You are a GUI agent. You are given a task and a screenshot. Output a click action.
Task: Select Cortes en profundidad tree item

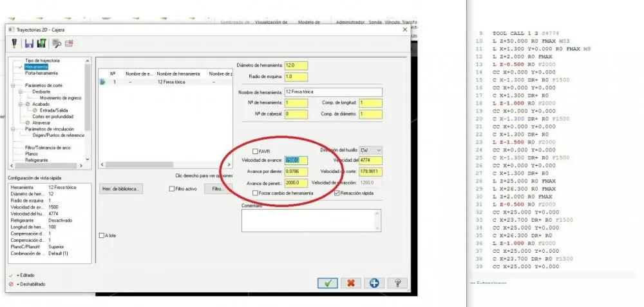coord(53,117)
